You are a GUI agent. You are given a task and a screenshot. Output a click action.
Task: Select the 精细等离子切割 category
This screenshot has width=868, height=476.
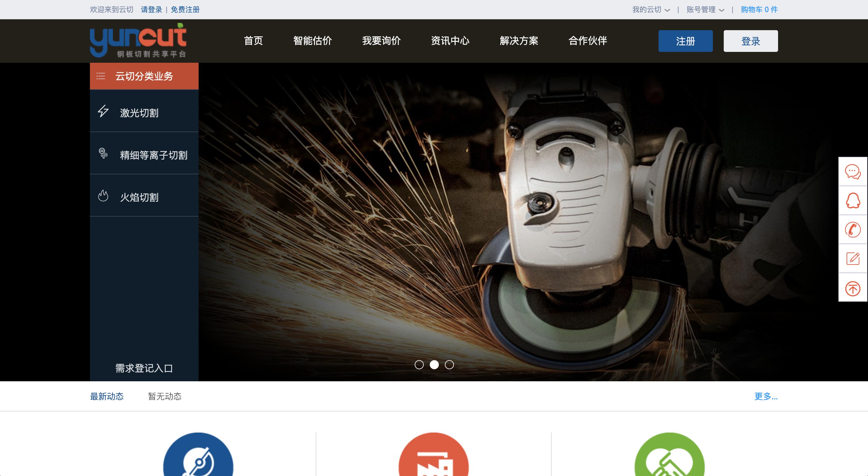tap(144, 153)
